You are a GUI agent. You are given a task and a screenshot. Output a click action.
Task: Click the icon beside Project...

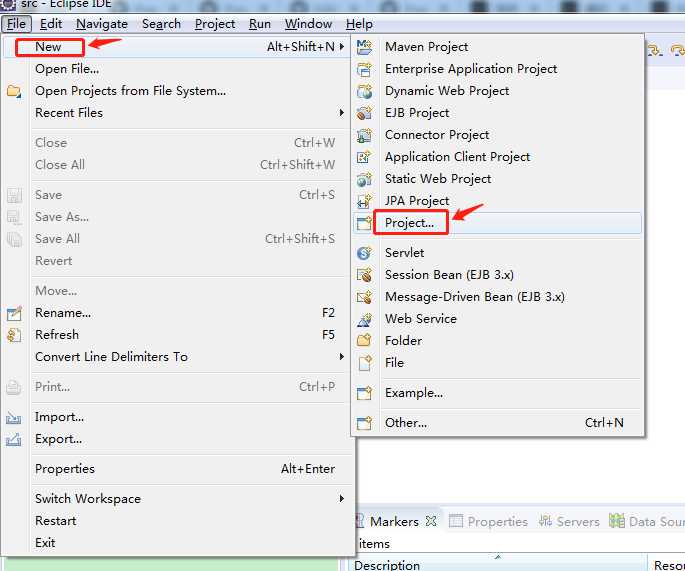[x=364, y=223]
